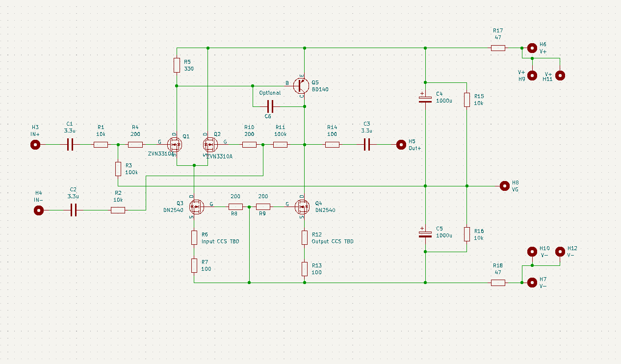
Task: Select the Q2 MOSFET symbol
Action: (x=209, y=145)
